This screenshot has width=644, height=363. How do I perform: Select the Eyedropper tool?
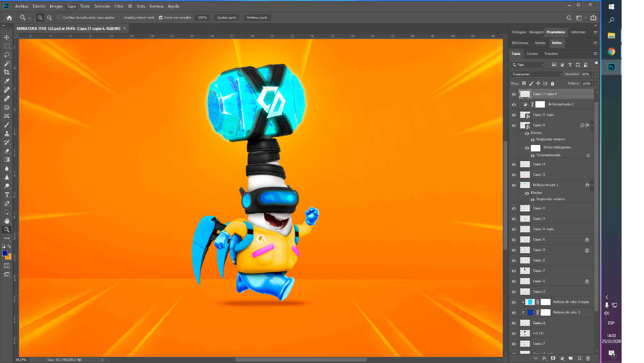coord(7,81)
